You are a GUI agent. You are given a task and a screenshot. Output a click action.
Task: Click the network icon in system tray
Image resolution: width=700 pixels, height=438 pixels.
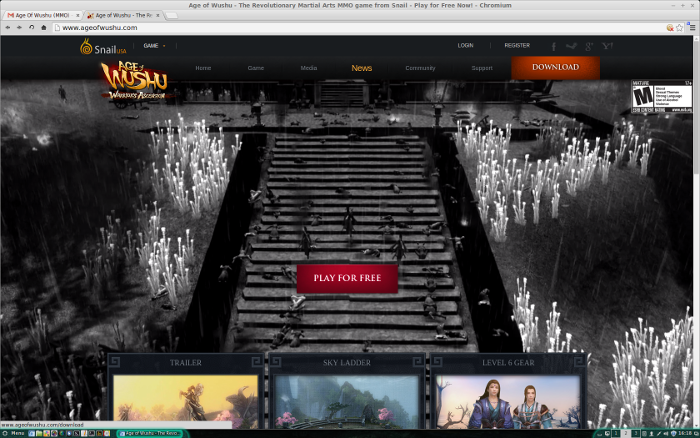pos(659,434)
